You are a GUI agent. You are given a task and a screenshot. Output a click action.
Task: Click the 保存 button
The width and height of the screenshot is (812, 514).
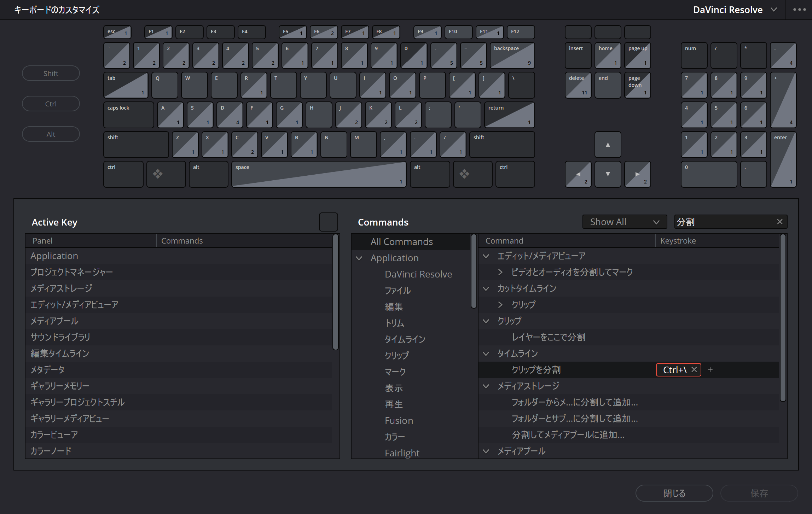759,493
